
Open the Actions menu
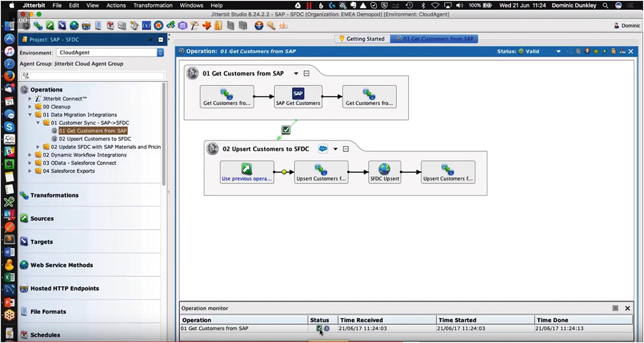(x=116, y=5)
